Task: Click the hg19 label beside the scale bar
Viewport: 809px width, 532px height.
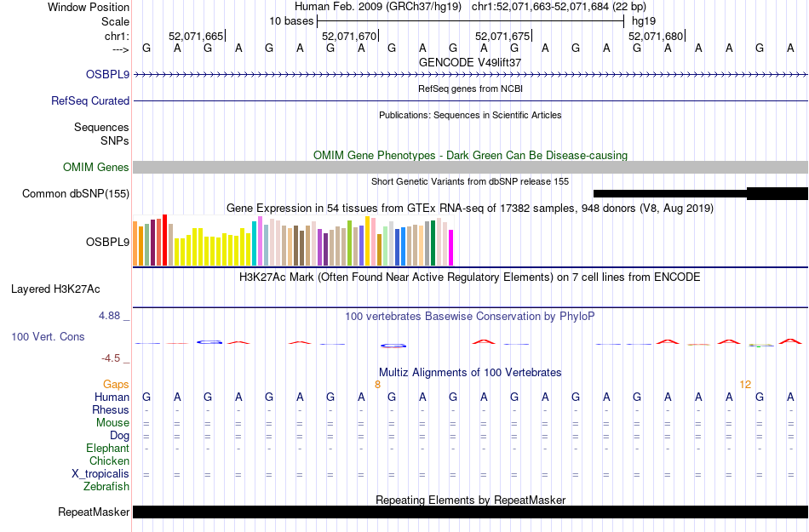Action: coord(644,21)
